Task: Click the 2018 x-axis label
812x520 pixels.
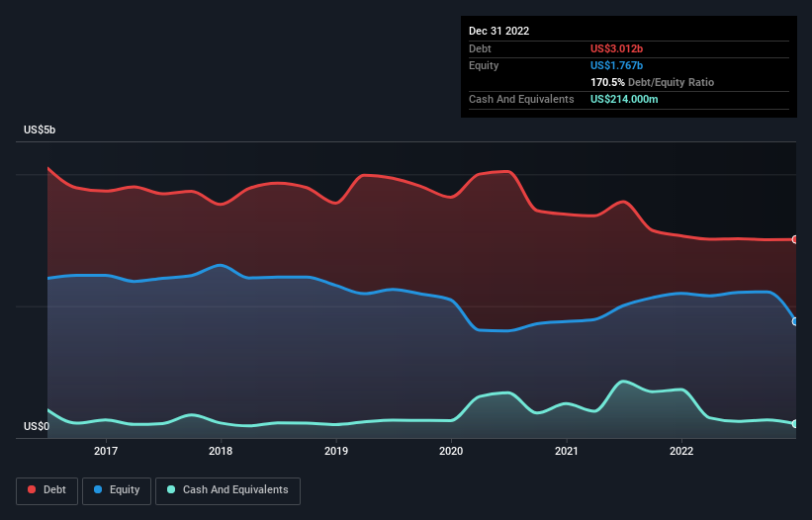Action: point(221,451)
